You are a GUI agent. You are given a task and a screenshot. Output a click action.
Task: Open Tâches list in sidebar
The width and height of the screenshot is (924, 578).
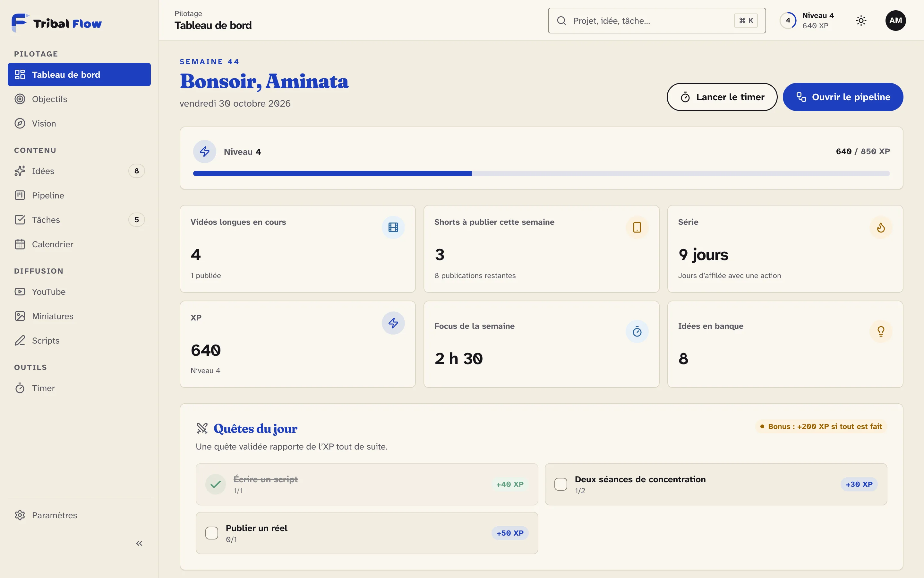click(79, 220)
